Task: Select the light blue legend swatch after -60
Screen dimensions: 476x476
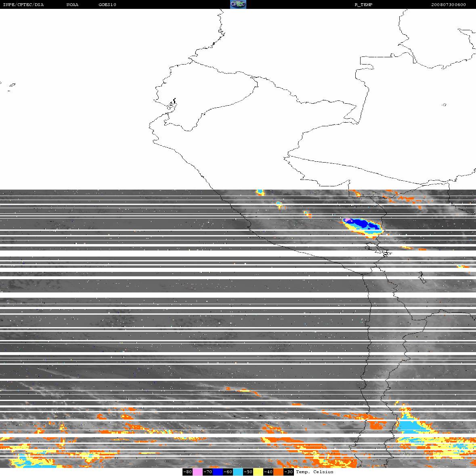Action: (238, 472)
